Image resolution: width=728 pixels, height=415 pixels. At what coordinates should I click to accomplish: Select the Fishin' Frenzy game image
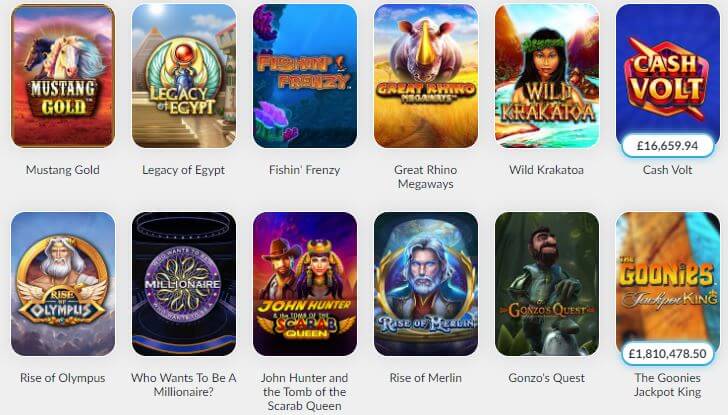(305, 76)
